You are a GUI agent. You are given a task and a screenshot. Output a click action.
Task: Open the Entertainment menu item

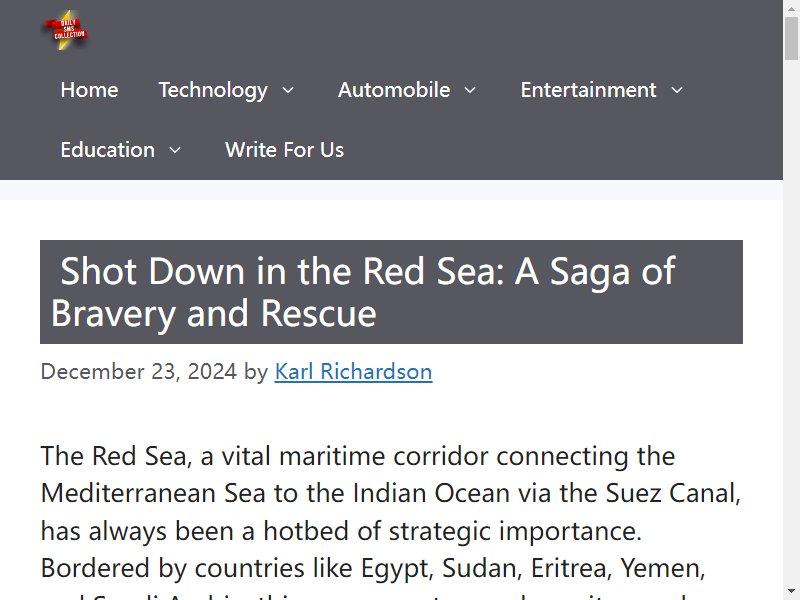pyautogui.click(x=588, y=90)
